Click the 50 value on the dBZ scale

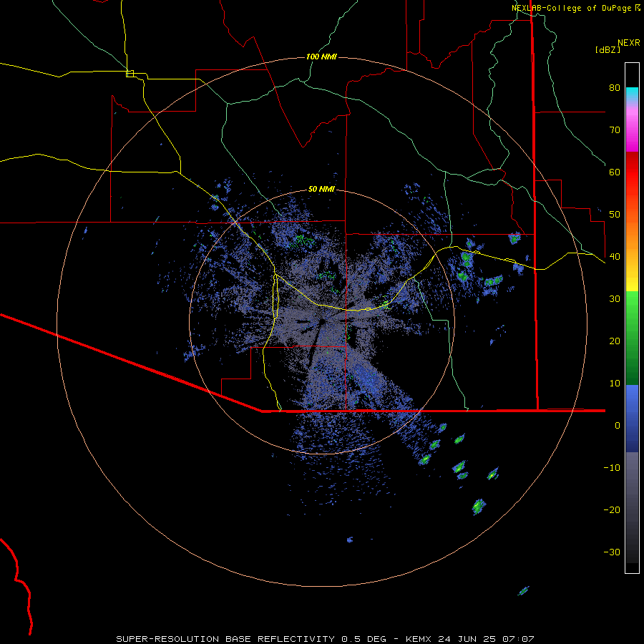point(615,215)
